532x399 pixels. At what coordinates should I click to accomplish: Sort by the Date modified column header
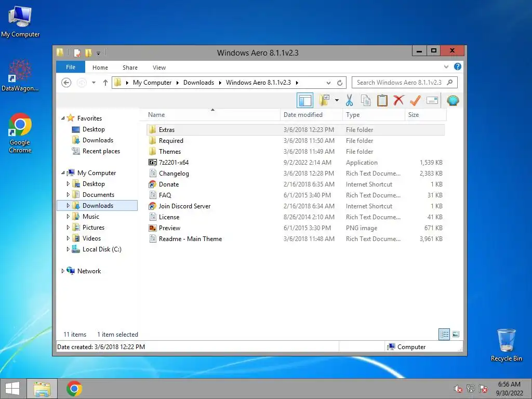click(x=311, y=115)
